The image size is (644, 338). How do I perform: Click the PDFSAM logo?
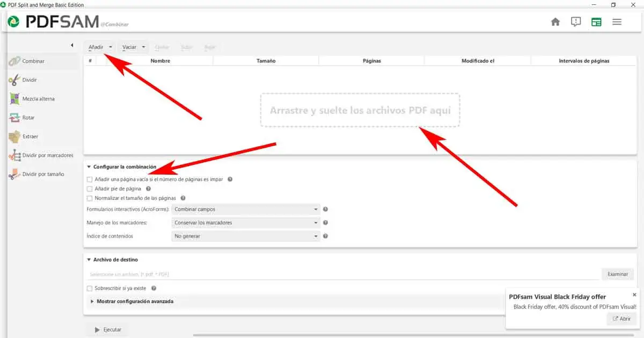coord(54,22)
